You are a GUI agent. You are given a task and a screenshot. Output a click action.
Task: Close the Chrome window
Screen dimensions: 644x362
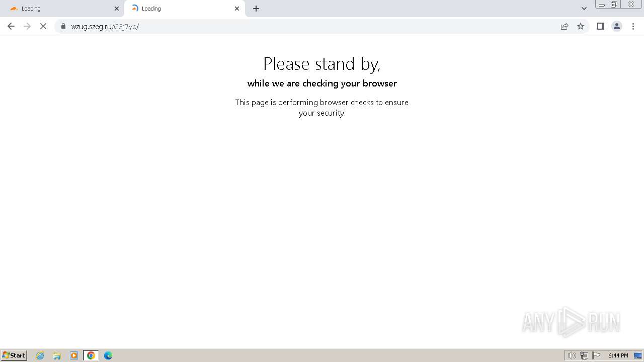point(631,5)
